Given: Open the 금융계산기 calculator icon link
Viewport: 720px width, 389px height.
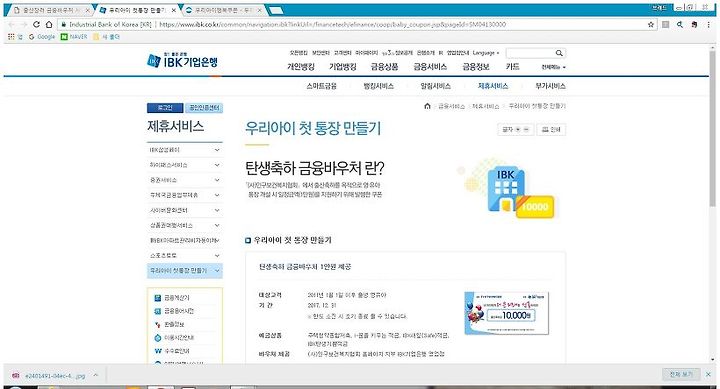Looking at the screenshot, I should pos(158,298).
